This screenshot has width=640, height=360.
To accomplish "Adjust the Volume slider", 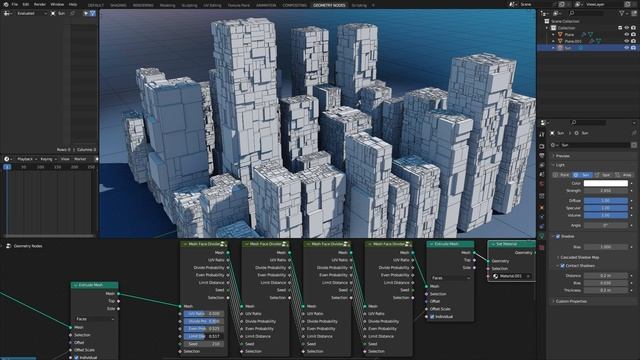I will tap(606, 215).
